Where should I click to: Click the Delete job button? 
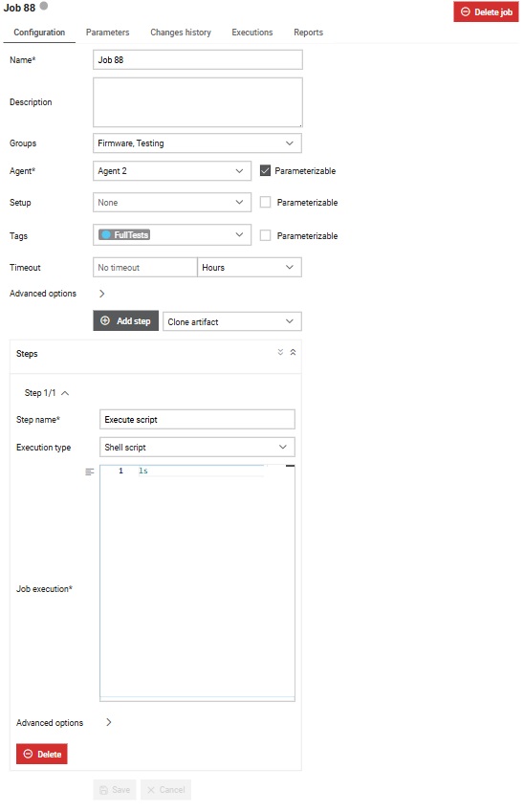coord(486,11)
